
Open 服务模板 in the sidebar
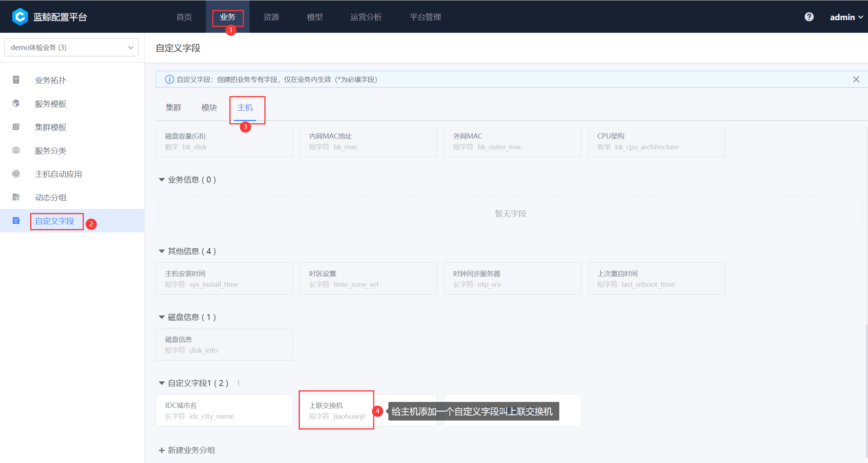coord(72,104)
